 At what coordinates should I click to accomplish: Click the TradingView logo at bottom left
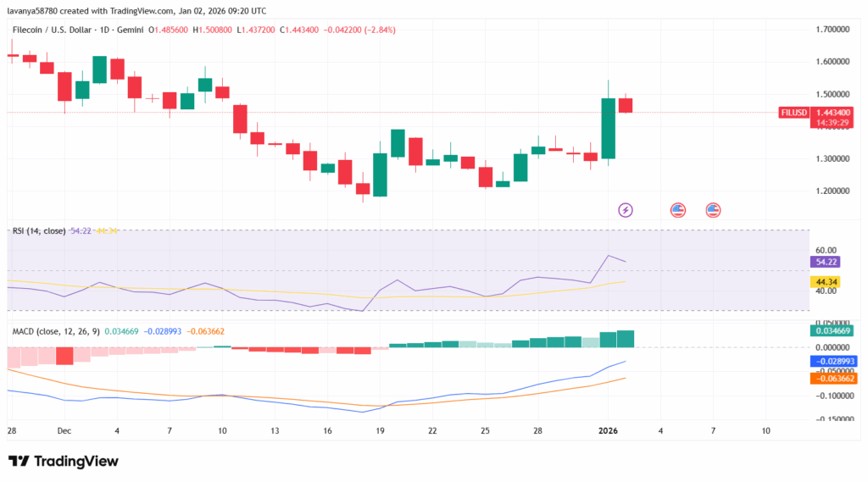(x=64, y=461)
